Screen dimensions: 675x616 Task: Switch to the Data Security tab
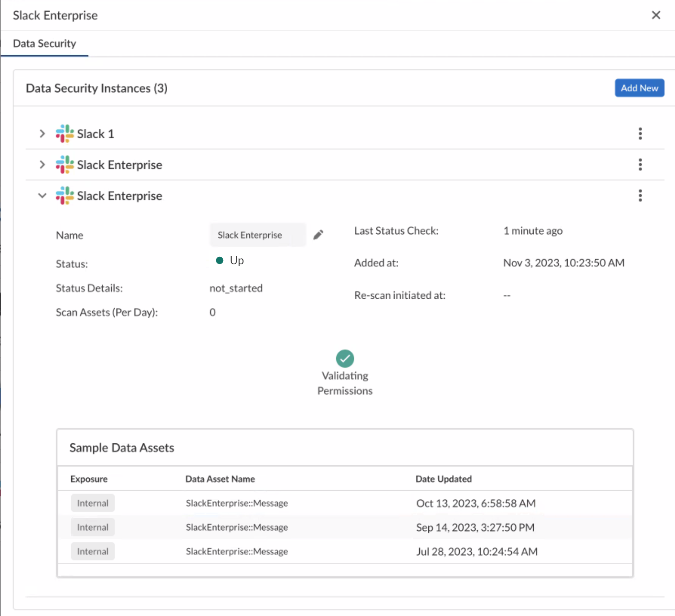(45, 43)
